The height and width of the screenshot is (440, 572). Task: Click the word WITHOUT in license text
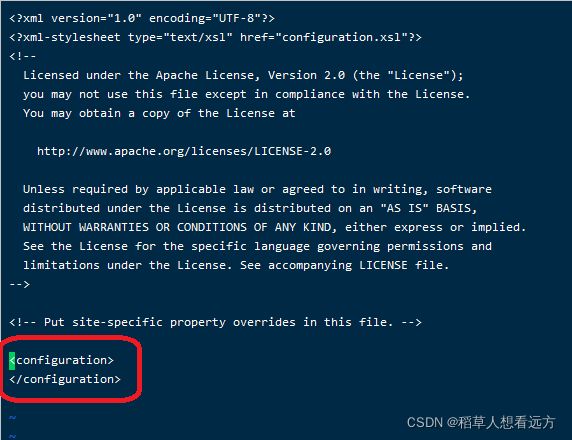[x=47, y=227]
